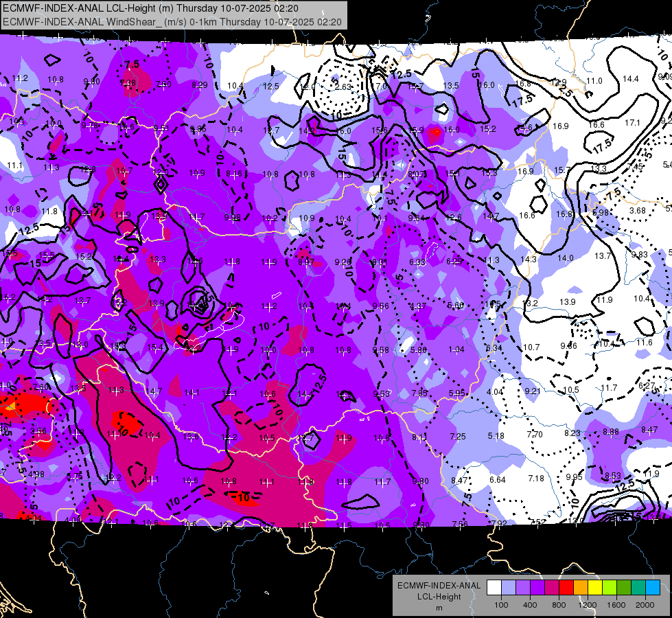This screenshot has width=672, height=618.
Task: Click the map grid value 9.98
Action: (x=232, y=218)
